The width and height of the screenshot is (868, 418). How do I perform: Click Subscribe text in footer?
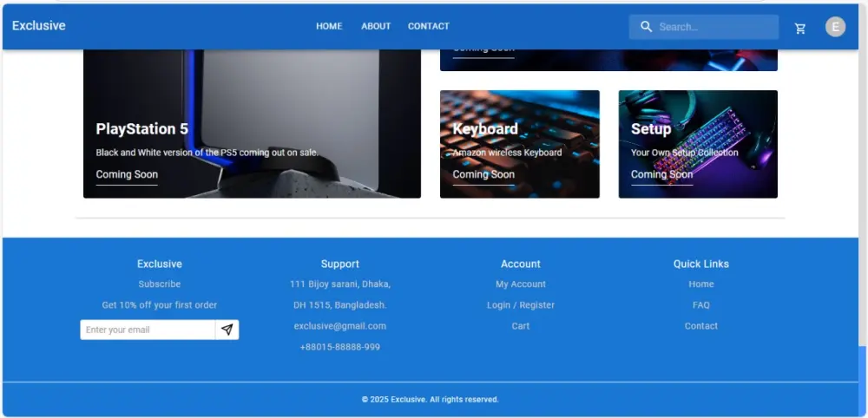tap(160, 284)
